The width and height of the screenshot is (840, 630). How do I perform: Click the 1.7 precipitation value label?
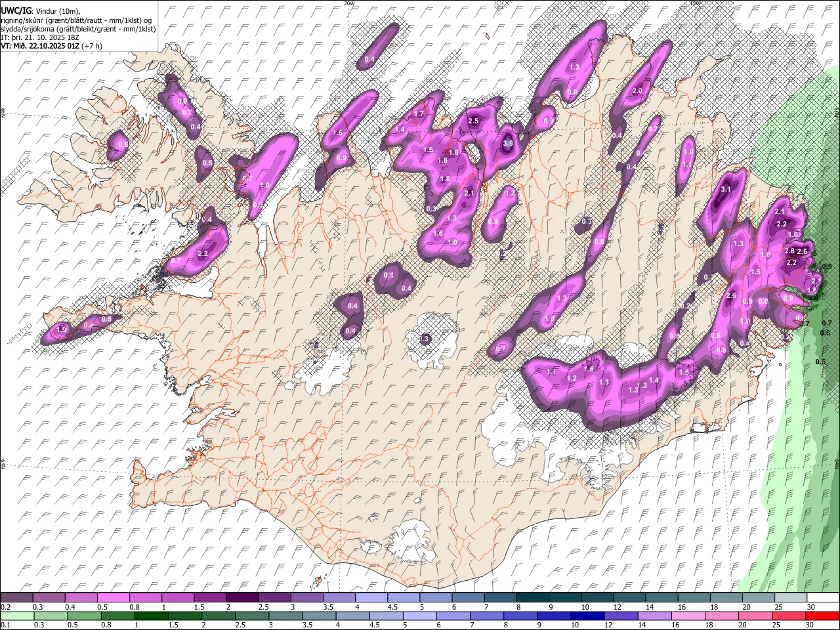coord(419,114)
